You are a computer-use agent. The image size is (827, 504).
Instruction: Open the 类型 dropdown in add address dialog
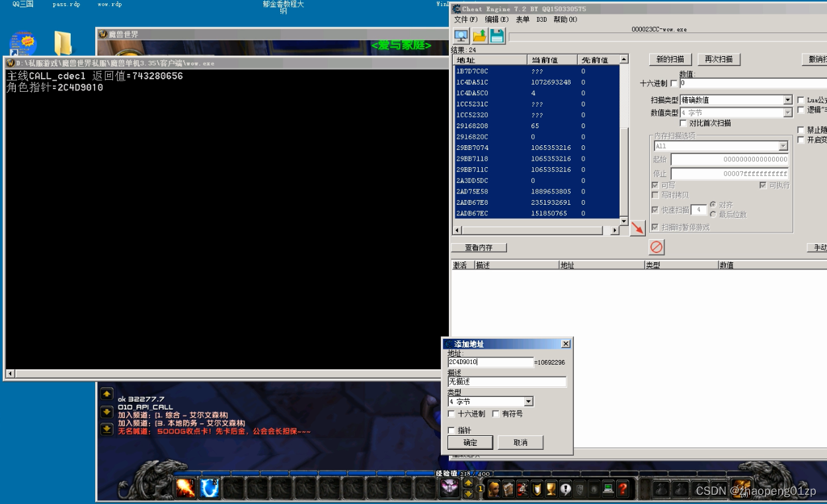click(x=491, y=402)
